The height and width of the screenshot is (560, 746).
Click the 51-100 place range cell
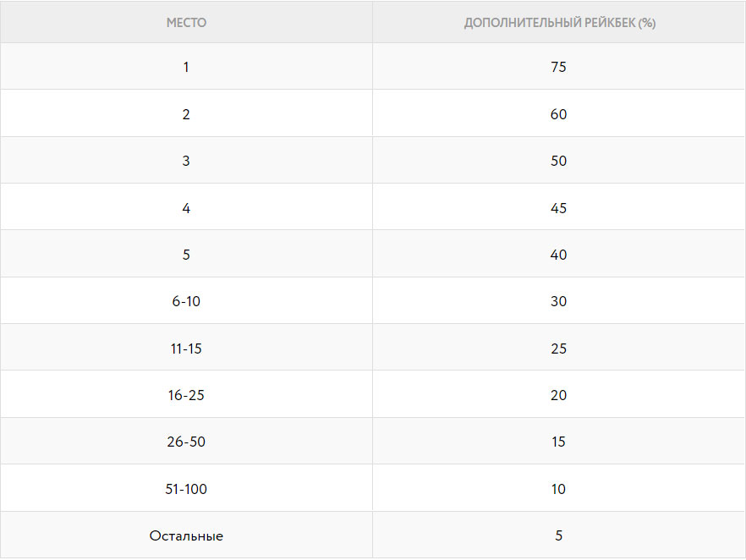coord(186,489)
